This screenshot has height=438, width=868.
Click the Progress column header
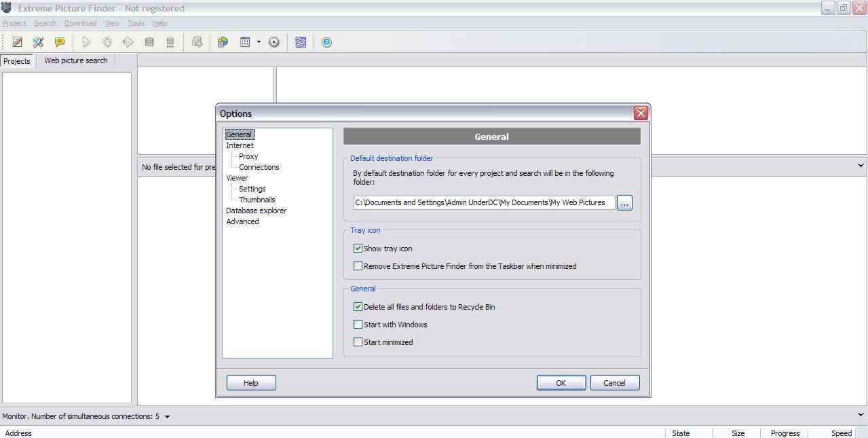click(785, 433)
